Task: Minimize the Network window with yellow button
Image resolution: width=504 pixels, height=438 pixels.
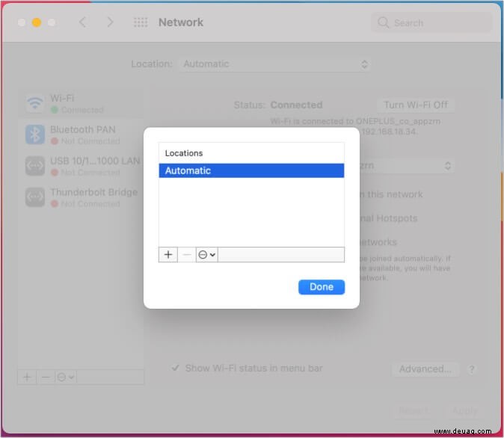Action: click(37, 22)
